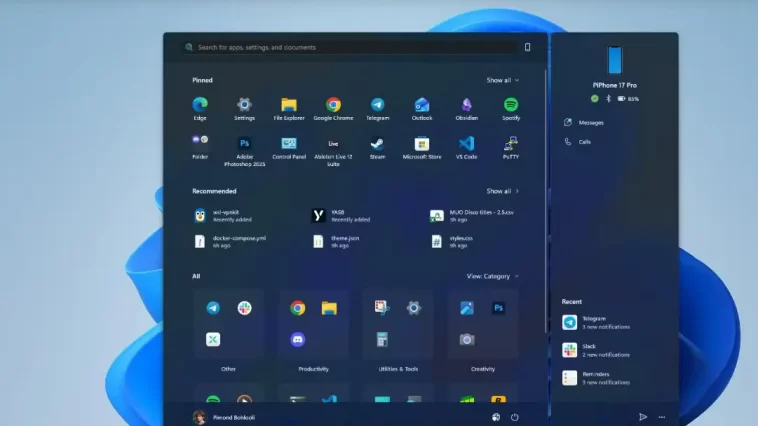Click the PiPhone 17 Pro phone image
Image resolution: width=758 pixels, height=426 pixels.
click(615, 60)
